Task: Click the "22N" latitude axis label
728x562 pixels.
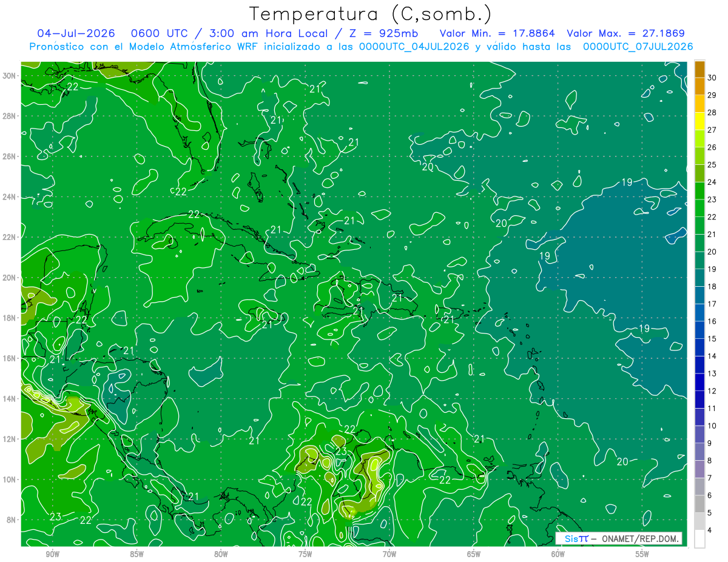Action: [x=9, y=237]
